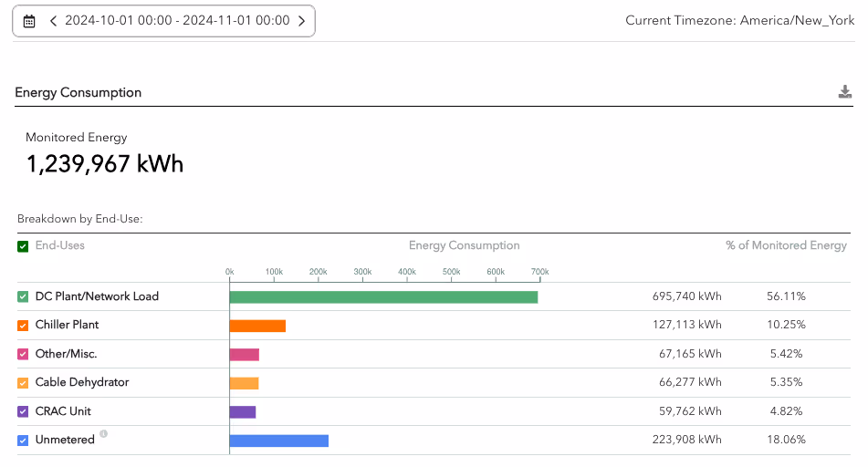Download the Energy Consumption data
This screenshot has width=868, height=467.
click(x=845, y=92)
